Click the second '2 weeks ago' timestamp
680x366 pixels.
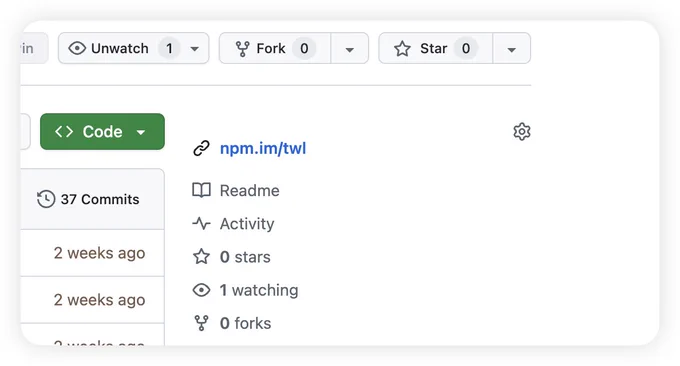(99, 300)
